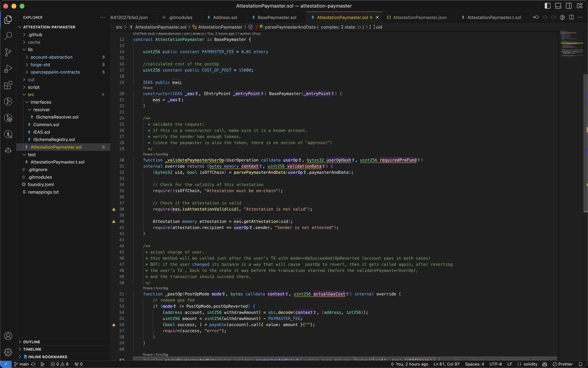Open the GitLens icon in the activity bar
This screenshot has width=588, height=368.
[x=8, y=101]
